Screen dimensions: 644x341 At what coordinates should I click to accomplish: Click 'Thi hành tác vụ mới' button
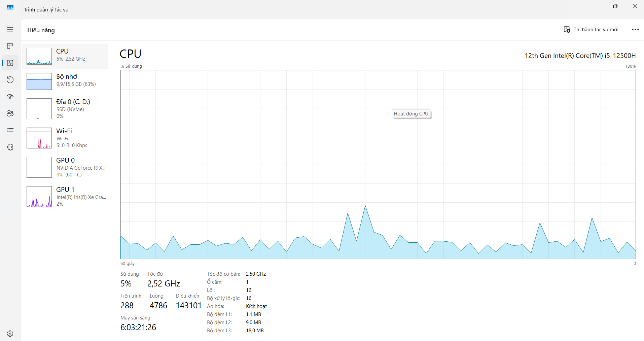[591, 30]
